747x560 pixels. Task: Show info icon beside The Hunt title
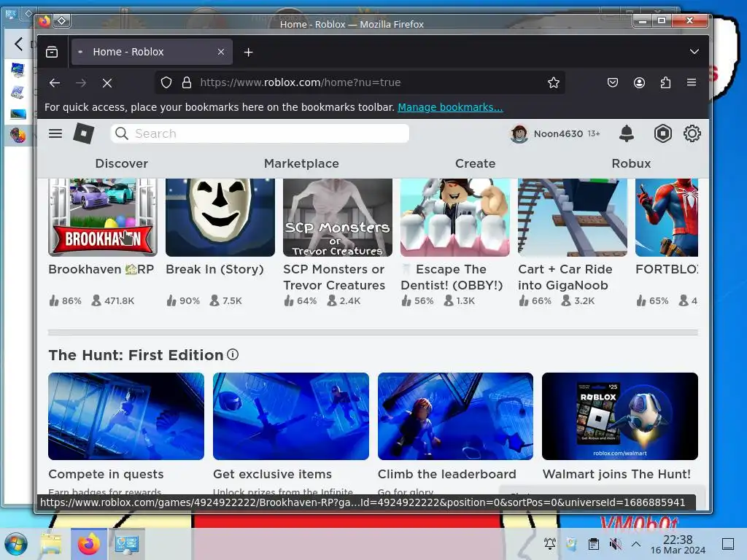(x=233, y=354)
